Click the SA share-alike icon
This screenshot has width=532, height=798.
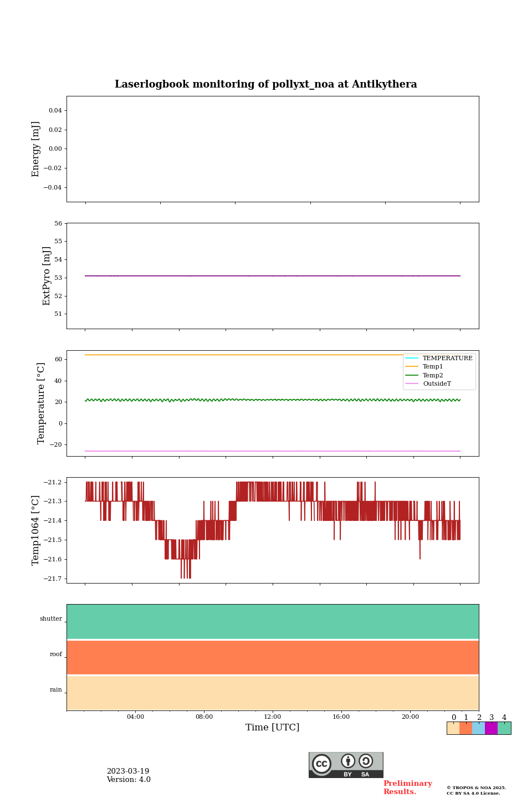[x=366, y=761]
